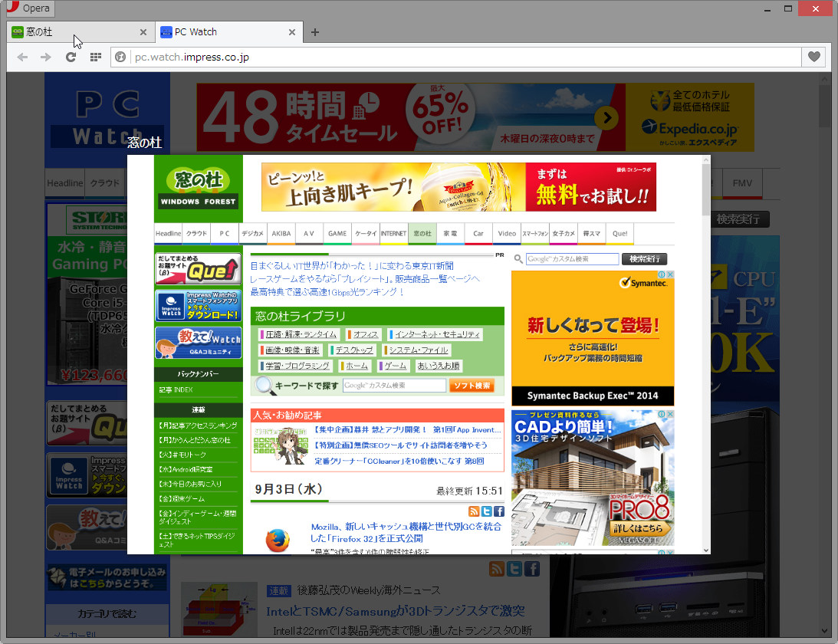Click the orange ソフト検索 button
Image resolution: width=838 pixels, height=644 pixels.
coord(474,385)
